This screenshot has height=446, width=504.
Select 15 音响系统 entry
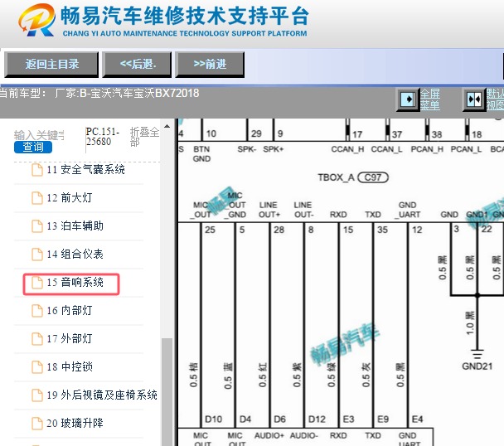click(x=75, y=283)
